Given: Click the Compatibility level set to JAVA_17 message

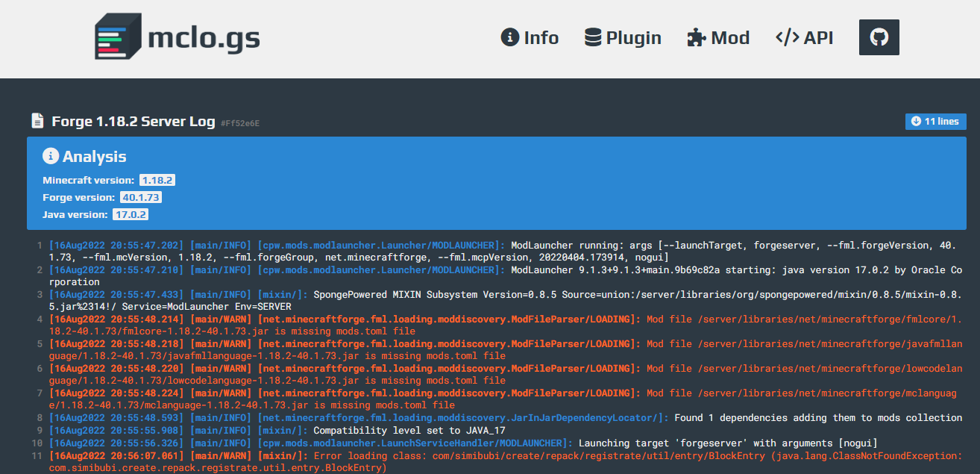Looking at the screenshot, I should pyautogui.click(x=409, y=431).
